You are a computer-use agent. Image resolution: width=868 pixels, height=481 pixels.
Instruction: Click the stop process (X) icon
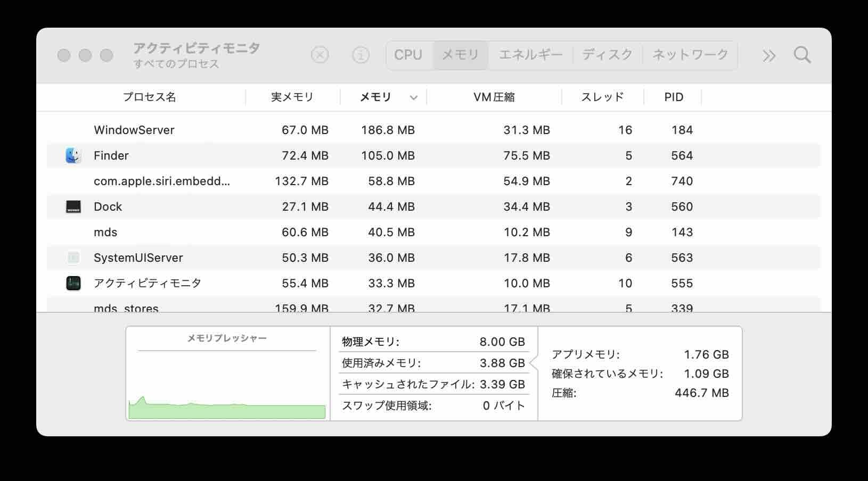[320, 55]
